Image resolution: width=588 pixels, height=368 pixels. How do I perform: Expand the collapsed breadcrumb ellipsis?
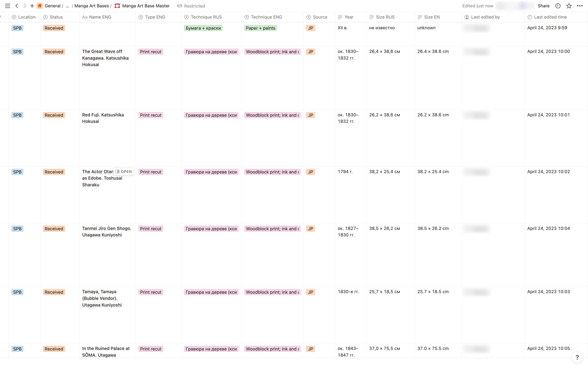(67, 6)
